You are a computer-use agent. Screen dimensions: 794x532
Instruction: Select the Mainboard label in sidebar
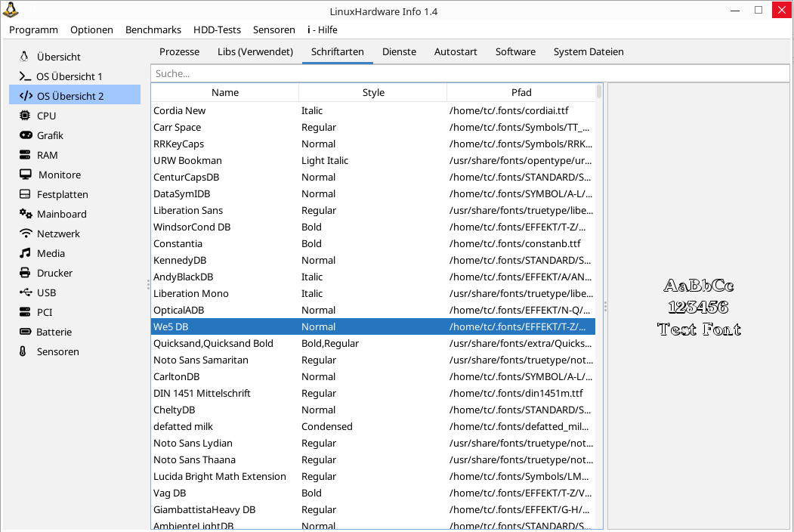point(62,214)
